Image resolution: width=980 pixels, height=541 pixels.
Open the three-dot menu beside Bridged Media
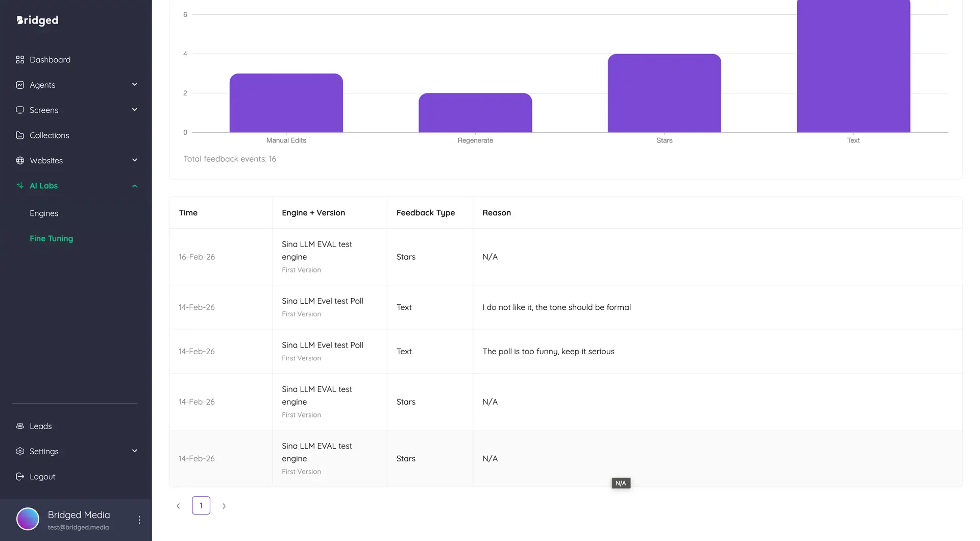click(139, 519)
